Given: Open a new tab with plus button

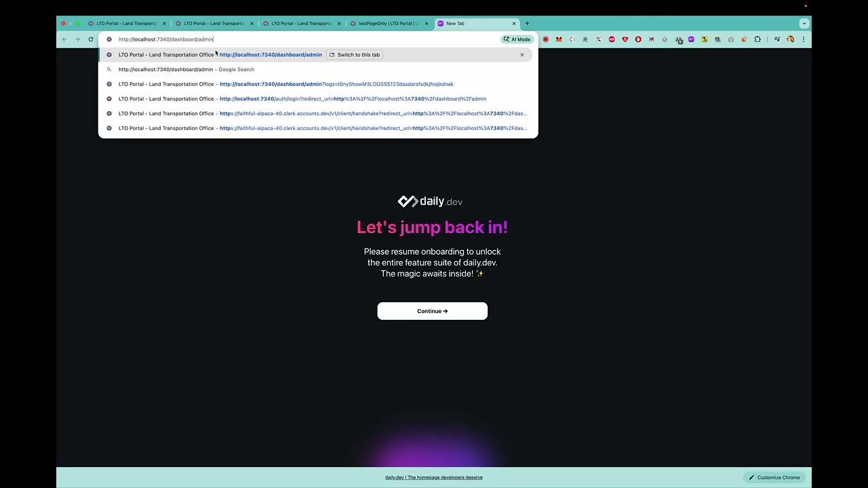Looking at the screenshot, I should [x=527, y=23].
